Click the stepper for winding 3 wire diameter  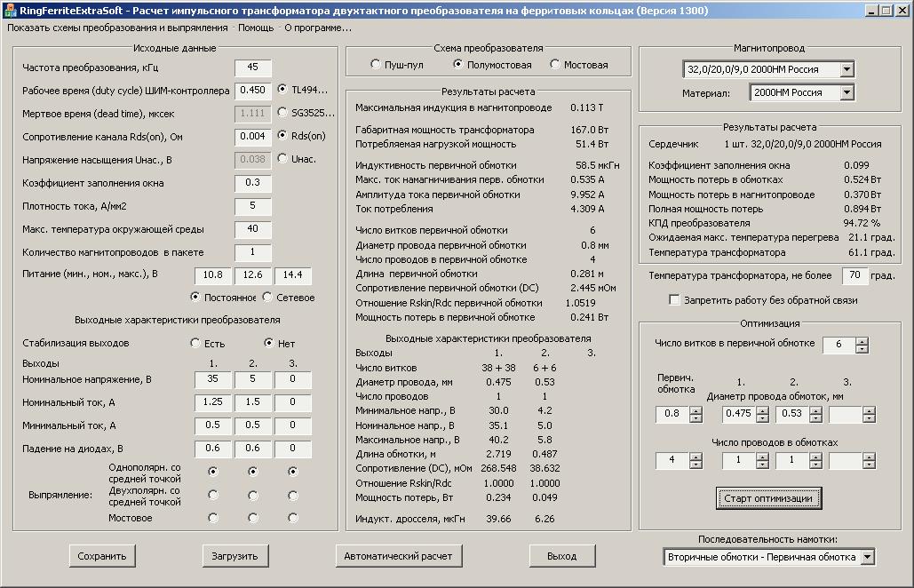pos(869,414)
